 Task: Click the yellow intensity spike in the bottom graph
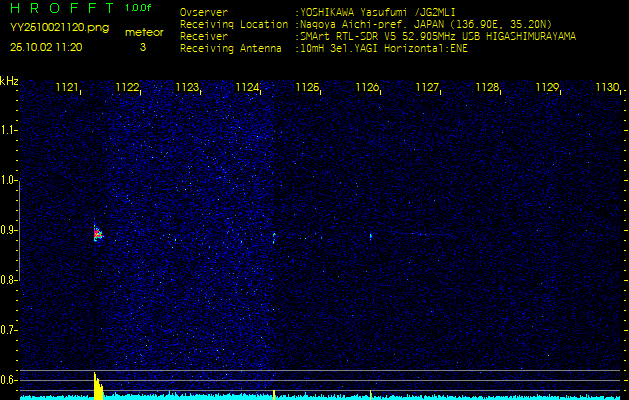[97, 386]
